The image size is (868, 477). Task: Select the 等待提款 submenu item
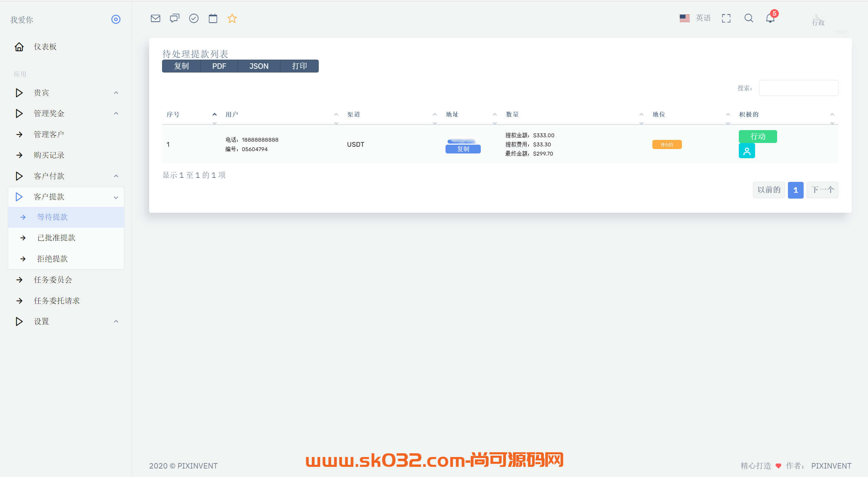coord(66,217)
